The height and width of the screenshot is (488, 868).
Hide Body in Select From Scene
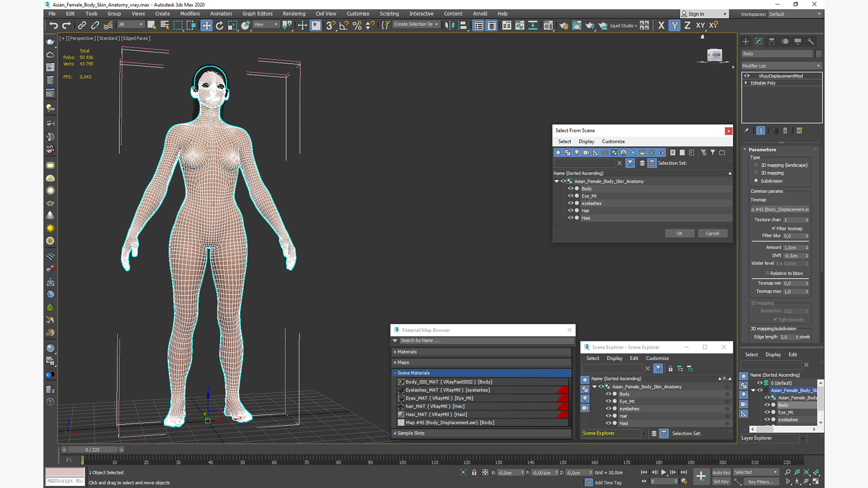tap(571, 188)
